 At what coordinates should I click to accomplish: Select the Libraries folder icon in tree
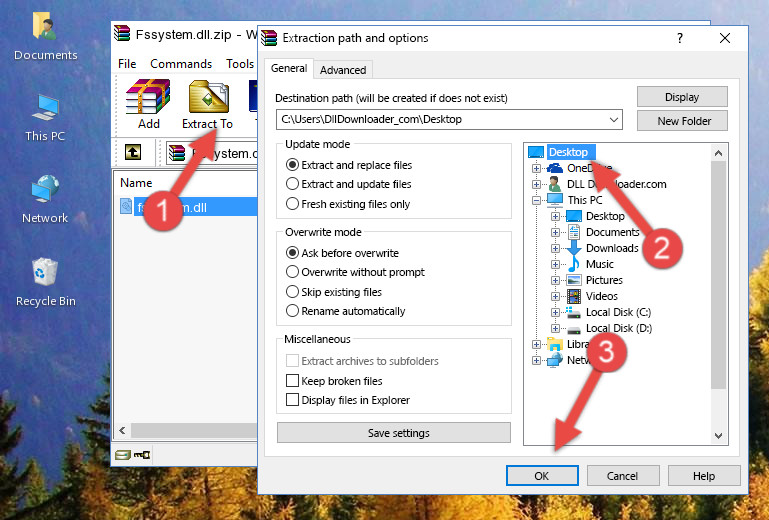point(555,344)
